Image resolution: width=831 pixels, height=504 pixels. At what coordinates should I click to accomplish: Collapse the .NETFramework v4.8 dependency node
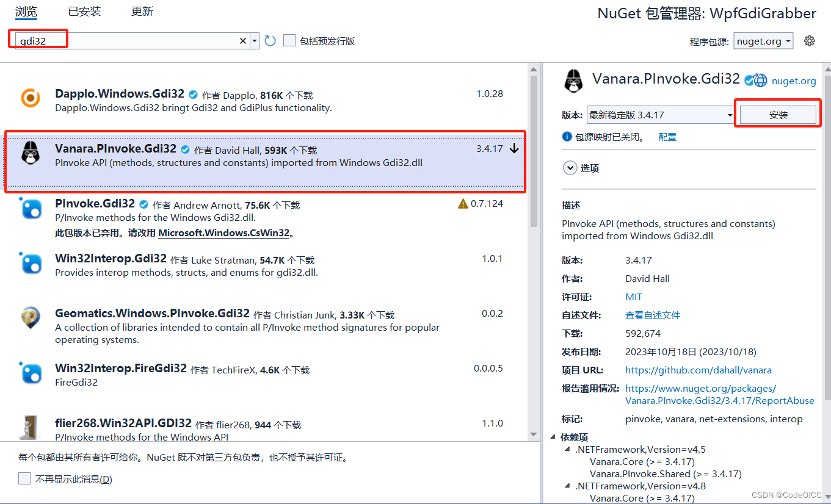(x=567, y=486)
